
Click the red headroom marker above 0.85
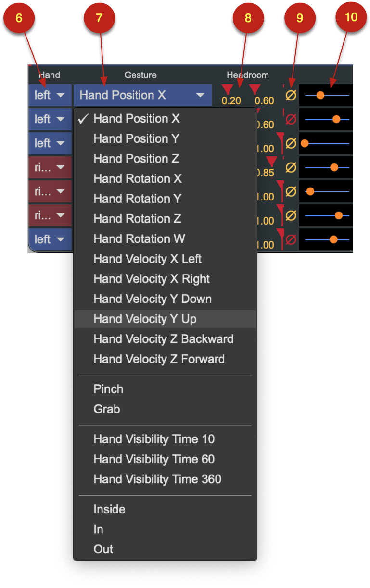(x=272, y=161)
